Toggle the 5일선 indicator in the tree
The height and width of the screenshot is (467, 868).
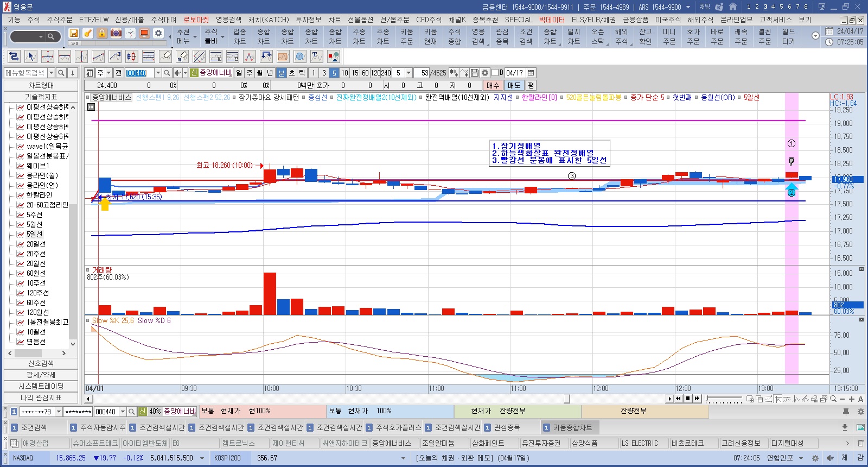(x=34, y=234)
